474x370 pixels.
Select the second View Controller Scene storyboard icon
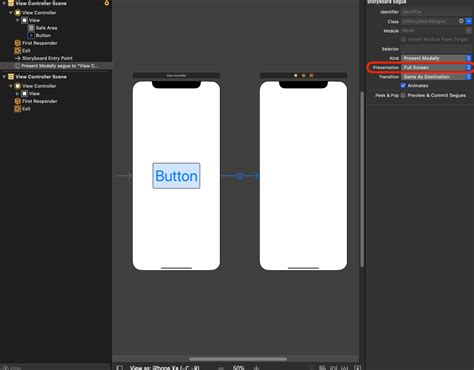pyautogui.click(x=11, y=77)
